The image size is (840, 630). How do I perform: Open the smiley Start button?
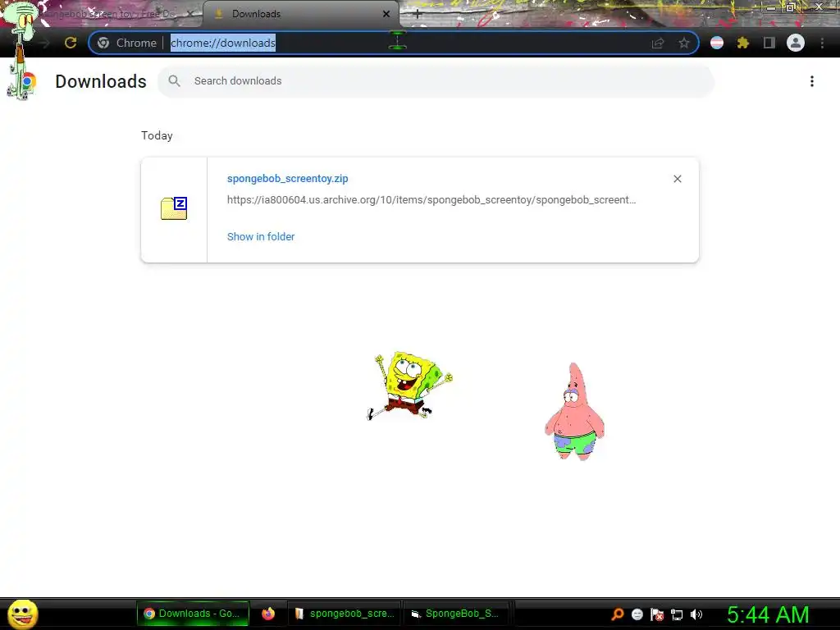click(22, 614)
